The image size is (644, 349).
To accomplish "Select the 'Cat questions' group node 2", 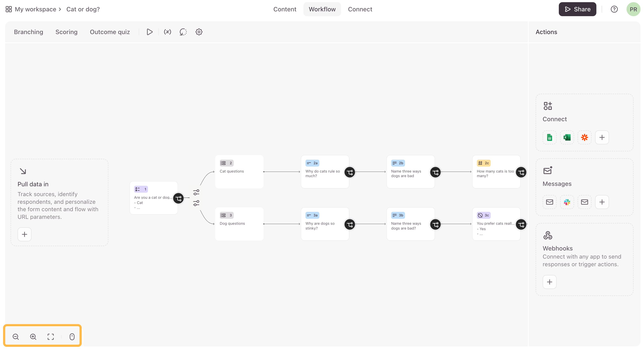I will tap(239, 172).
